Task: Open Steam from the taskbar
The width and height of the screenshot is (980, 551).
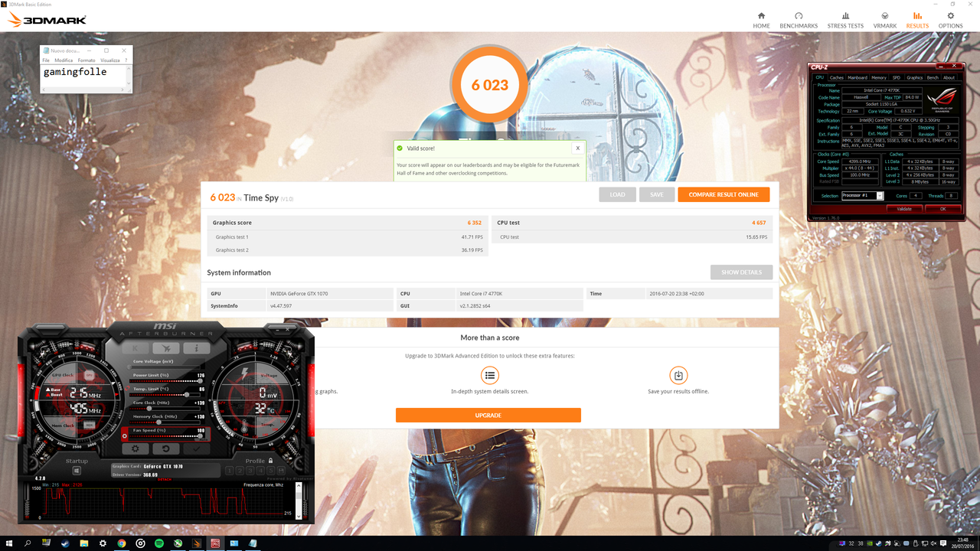Action: [65, 543]
